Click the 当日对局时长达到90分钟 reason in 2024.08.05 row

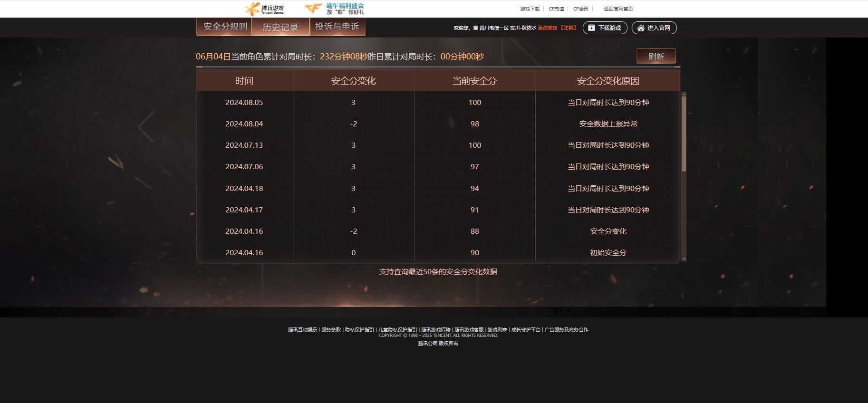608,102
